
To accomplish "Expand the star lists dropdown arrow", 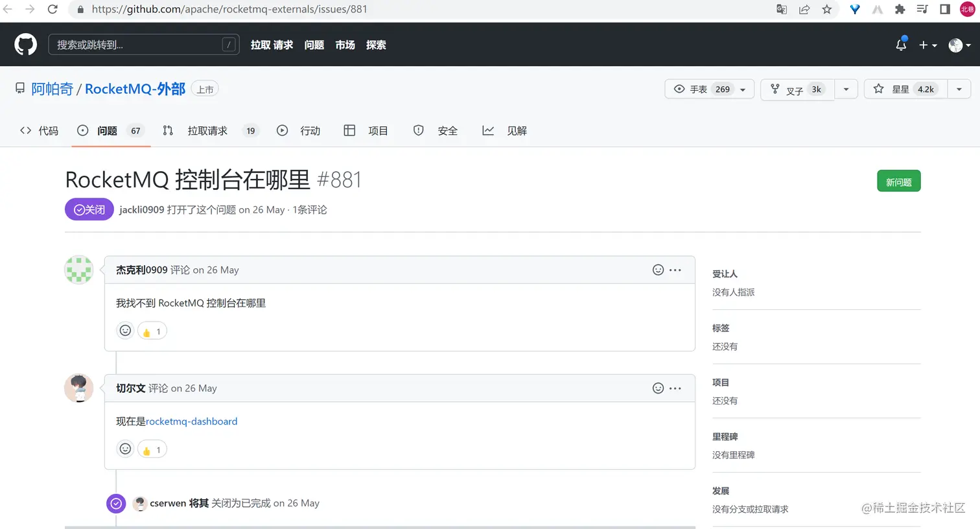I will pyautogui.click(x=959, y=89).
